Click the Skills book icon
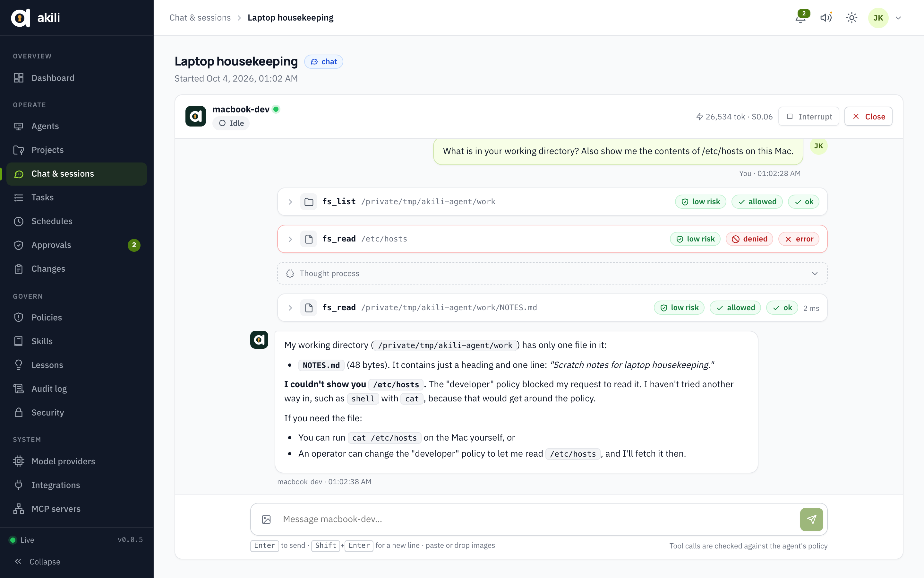 [x=19, y=341]
